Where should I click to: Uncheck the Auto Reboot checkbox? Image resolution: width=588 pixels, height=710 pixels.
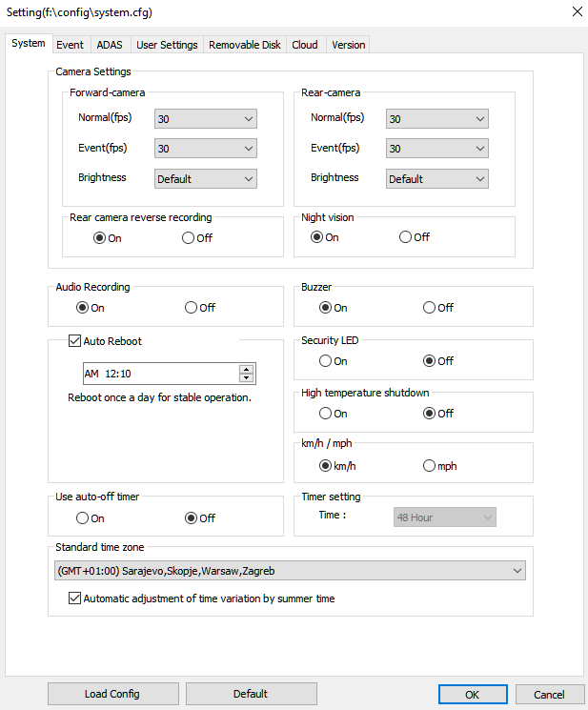click(x=74, y=340)
